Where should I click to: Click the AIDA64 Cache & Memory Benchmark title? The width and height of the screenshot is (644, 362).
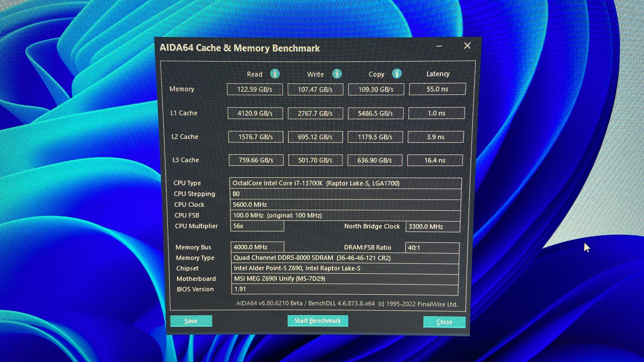pyautogui.click(x=239, y=48)
